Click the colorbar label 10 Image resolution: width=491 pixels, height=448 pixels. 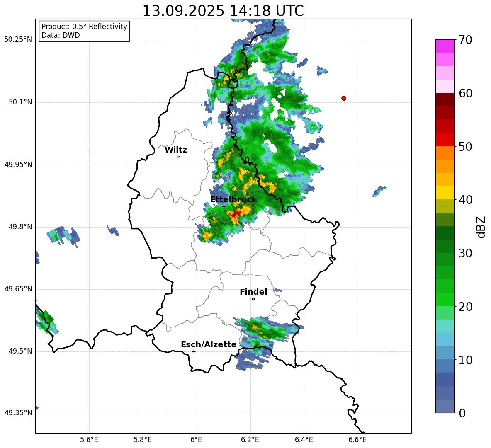[465, 360]
